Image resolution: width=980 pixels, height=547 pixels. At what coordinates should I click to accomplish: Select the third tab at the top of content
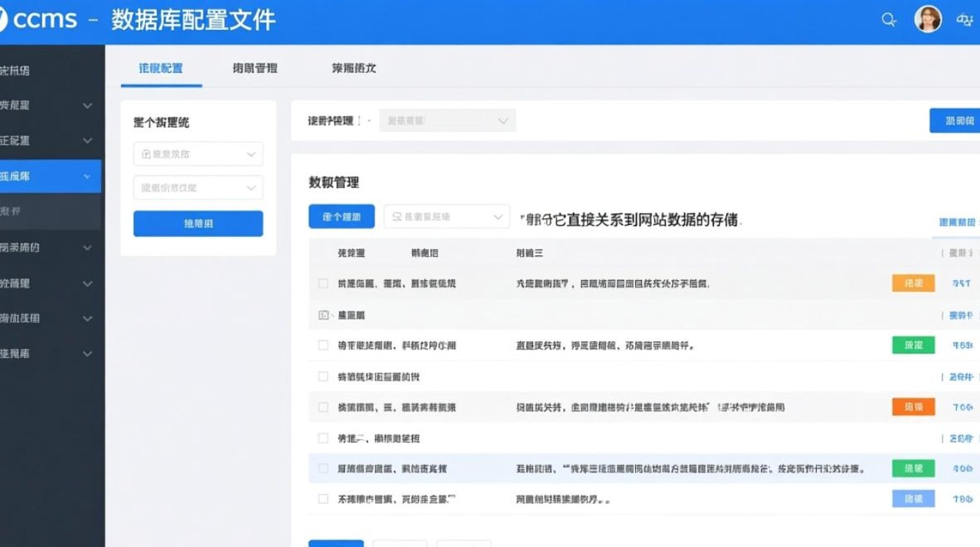(x=352, y=68)
